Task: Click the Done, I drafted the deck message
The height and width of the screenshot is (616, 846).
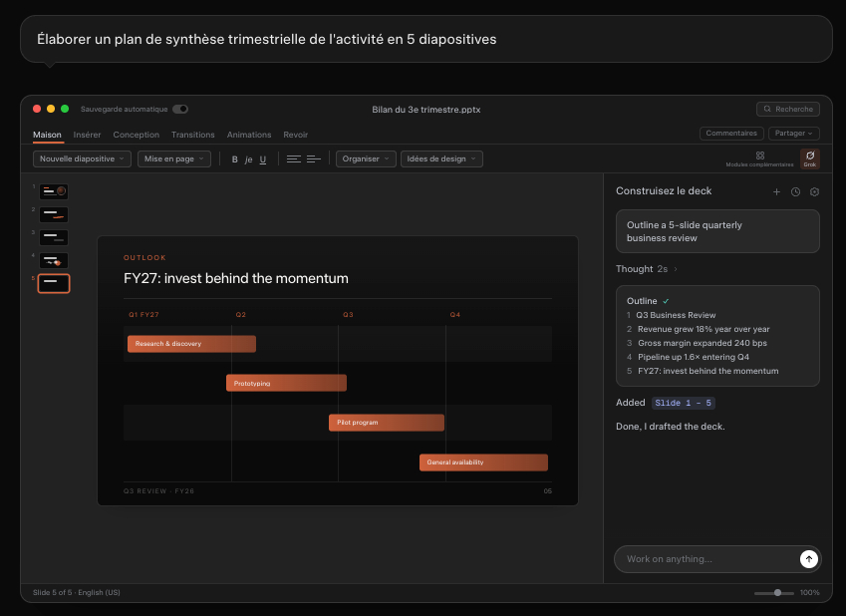Action: (x=670, y=427)
